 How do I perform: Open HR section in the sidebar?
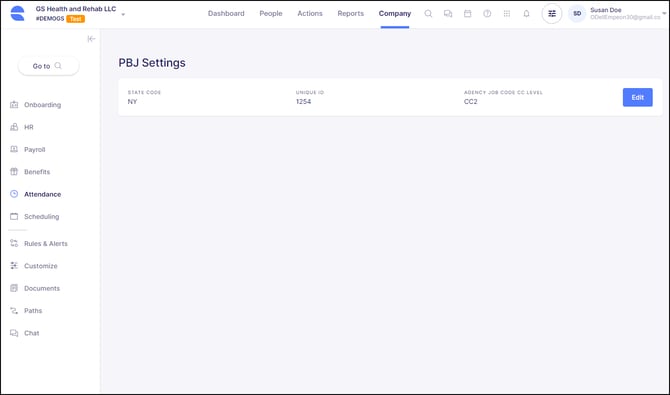coord(29,127)
